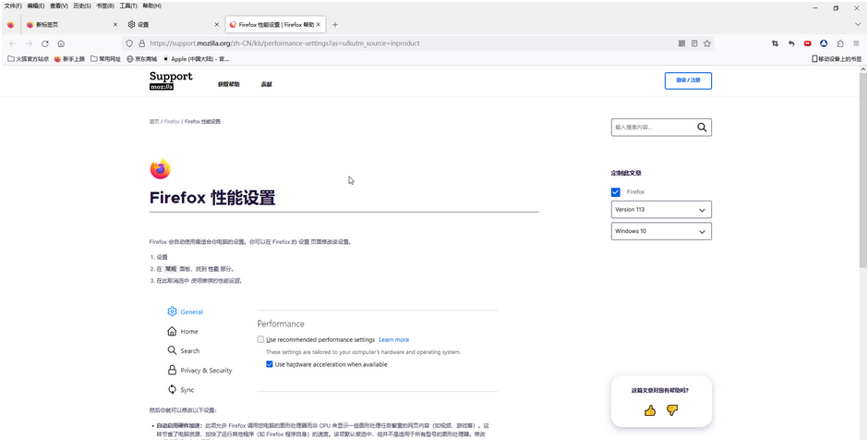Open the extensions puzzle icon
The height and width of the screenshot is (440, 868).
[839, 43]
